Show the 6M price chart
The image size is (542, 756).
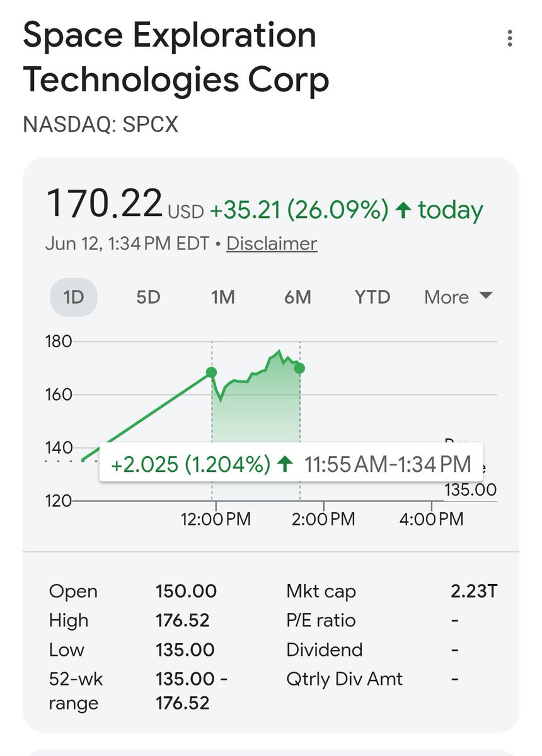tap(297, 297)
